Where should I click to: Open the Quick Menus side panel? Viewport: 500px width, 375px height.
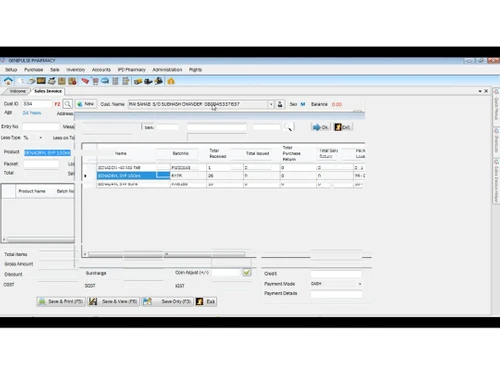click(x=496, y=107)
